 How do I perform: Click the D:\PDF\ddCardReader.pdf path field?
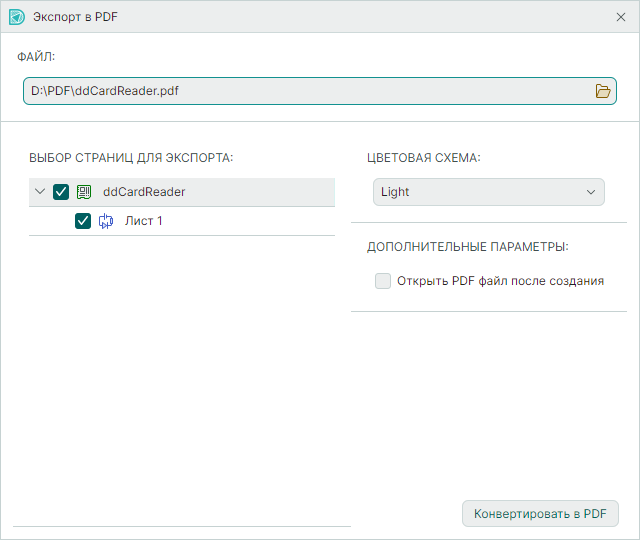click(x=320, y=91)
